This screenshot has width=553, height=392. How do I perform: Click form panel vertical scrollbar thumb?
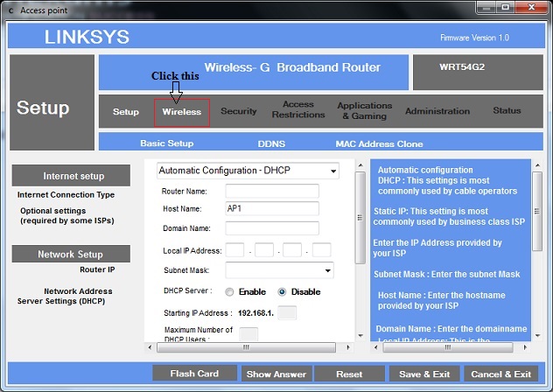[x=360, y=218]
